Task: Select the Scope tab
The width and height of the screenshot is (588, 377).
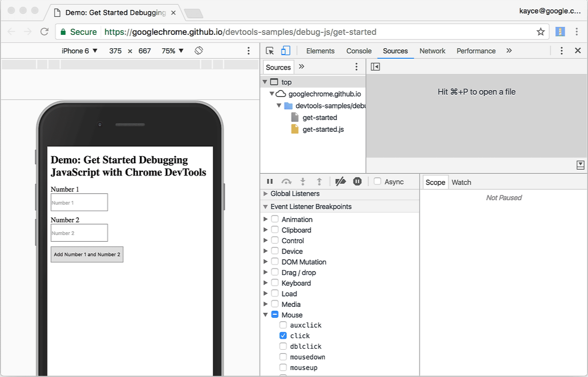Action: pyautogui.click(x=435, y=183)
